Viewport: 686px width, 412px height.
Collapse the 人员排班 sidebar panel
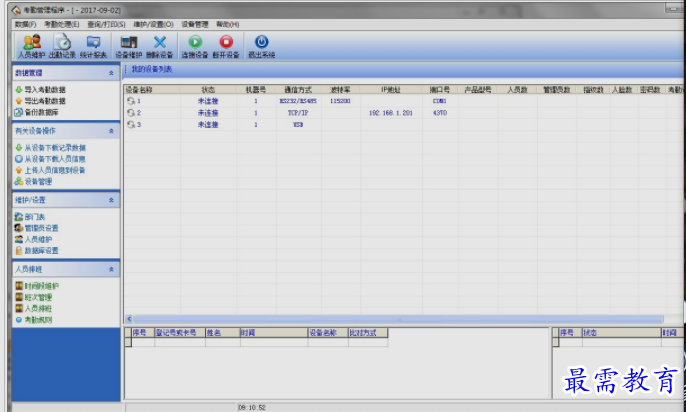pyautogui.click(x=111, y=269)
